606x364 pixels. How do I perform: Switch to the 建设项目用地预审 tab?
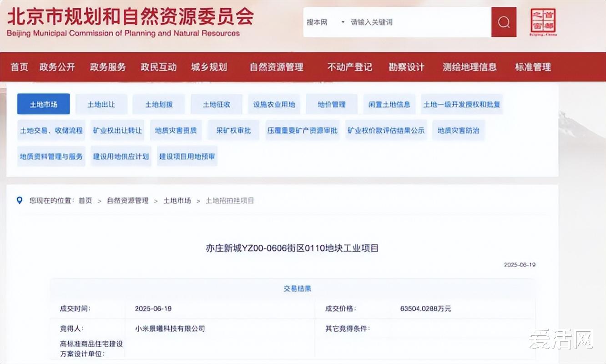(187, 156)
